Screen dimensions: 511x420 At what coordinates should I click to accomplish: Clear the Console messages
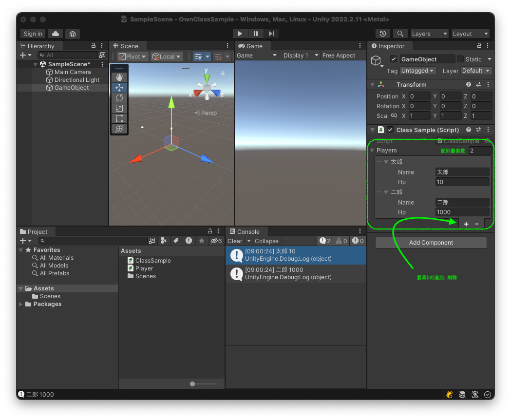(x=235, y=241)
